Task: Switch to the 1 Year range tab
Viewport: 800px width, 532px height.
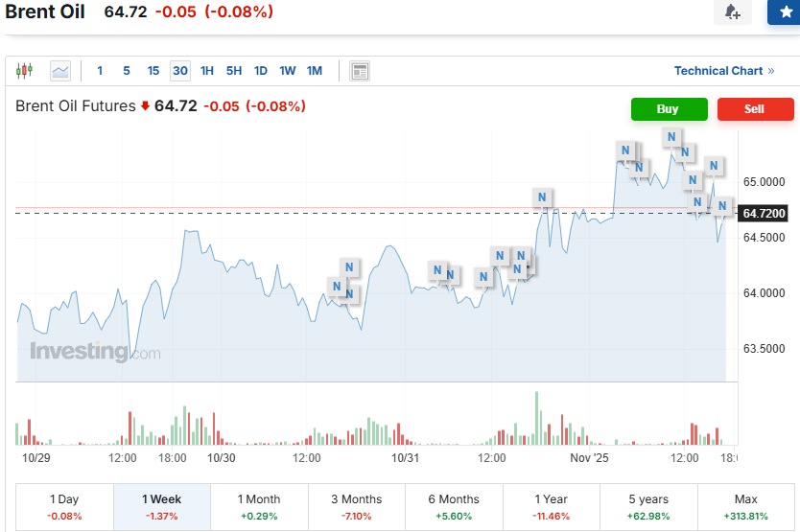Action: point(551,507)
